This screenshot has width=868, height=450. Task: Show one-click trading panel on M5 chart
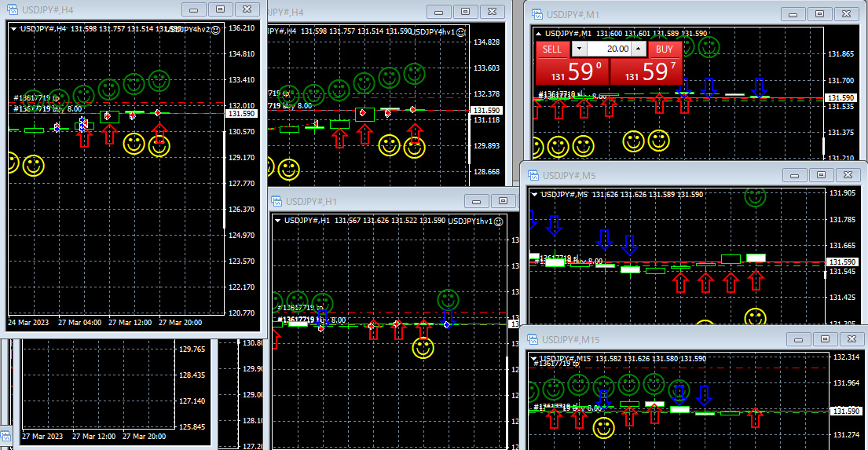pos(535,194)
